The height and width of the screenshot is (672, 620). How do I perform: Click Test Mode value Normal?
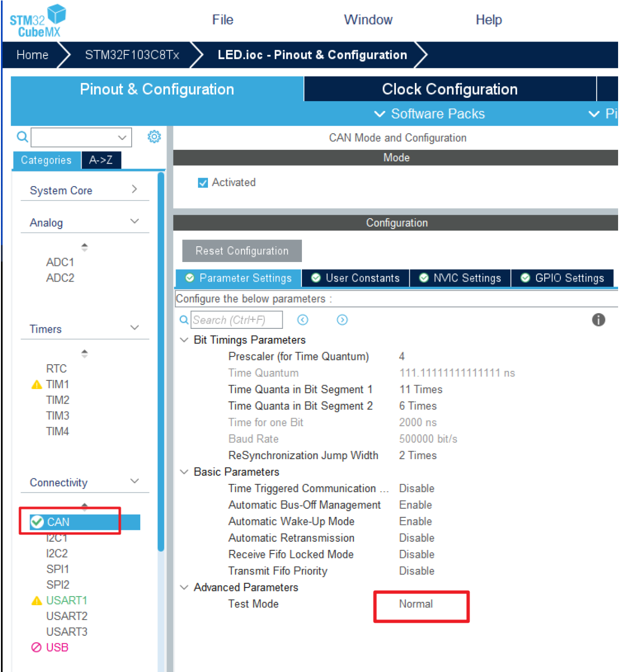[416, 604]
